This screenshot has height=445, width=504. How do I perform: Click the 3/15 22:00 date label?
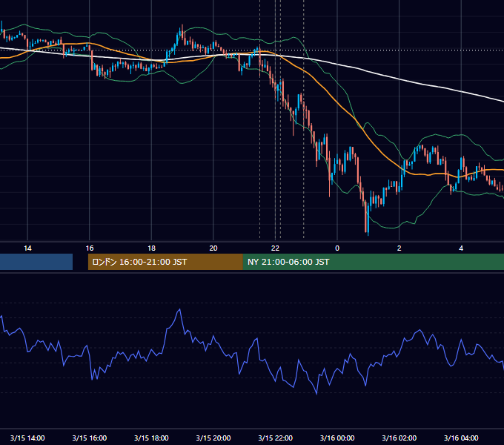pyautogui.click(x=276, y=438)
